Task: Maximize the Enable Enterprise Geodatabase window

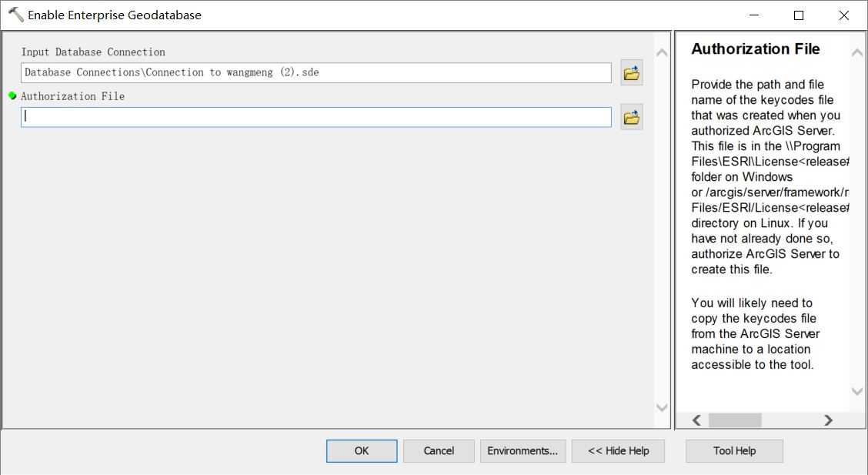Action: (x=799, y=15)
